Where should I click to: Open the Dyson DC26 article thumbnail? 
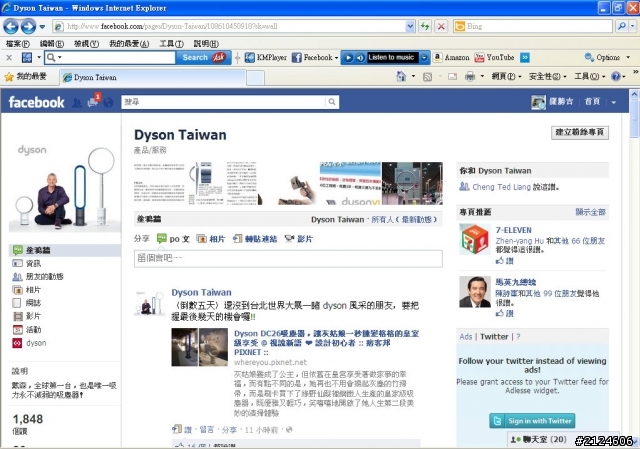pyautogui.click(x=199, y=347)
